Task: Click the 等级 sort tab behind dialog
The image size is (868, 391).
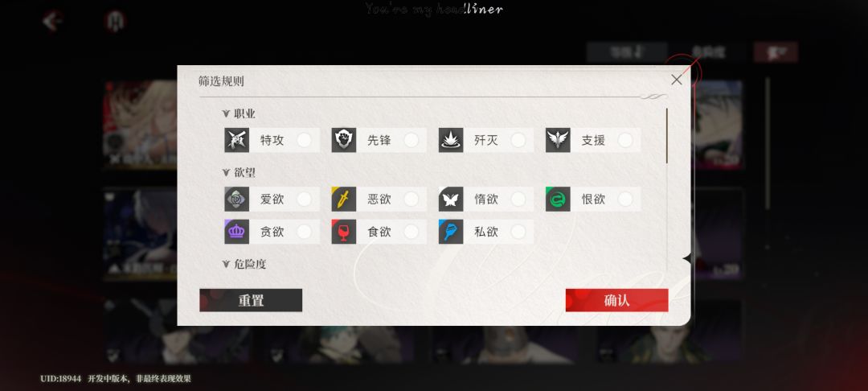Action: [627, 52]
